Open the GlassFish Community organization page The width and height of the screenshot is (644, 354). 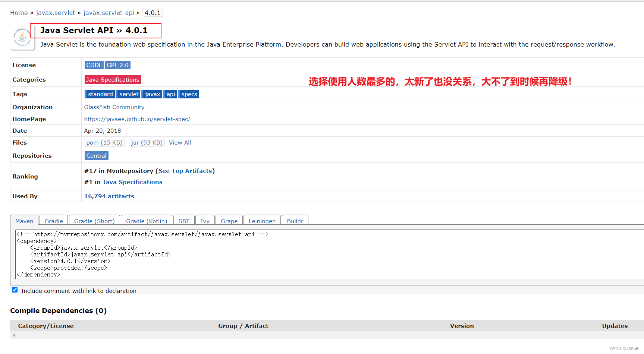114,107
